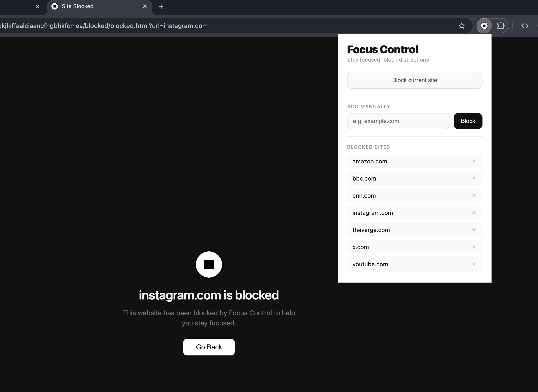Open the developer code brackets icon
Viewport: 538px width, 392px height.
pos(525,26)
